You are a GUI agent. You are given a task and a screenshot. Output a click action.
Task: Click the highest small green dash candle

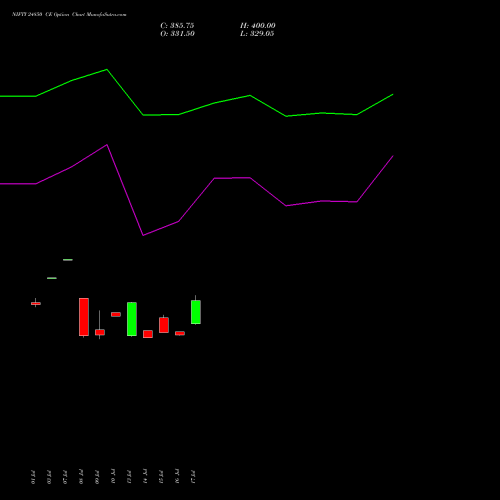[68, 260]
